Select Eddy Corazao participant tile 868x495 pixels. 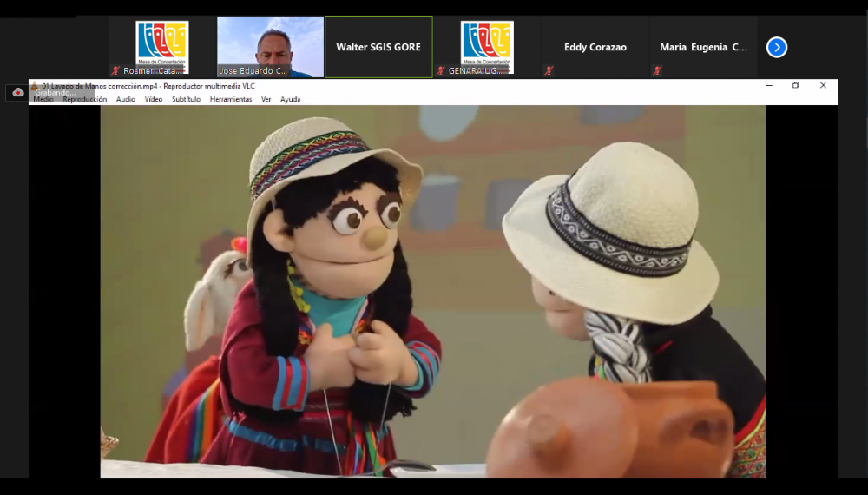(595, 47)
